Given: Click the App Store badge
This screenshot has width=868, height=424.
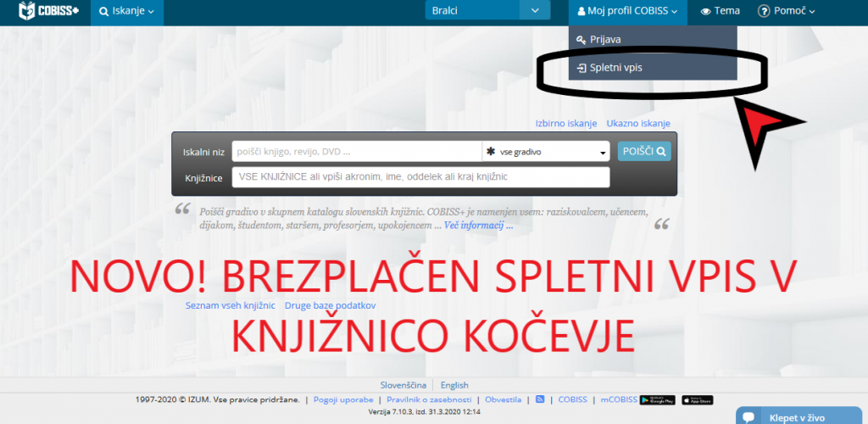Looking at the screenshot, I should click(x=698, y=399).
